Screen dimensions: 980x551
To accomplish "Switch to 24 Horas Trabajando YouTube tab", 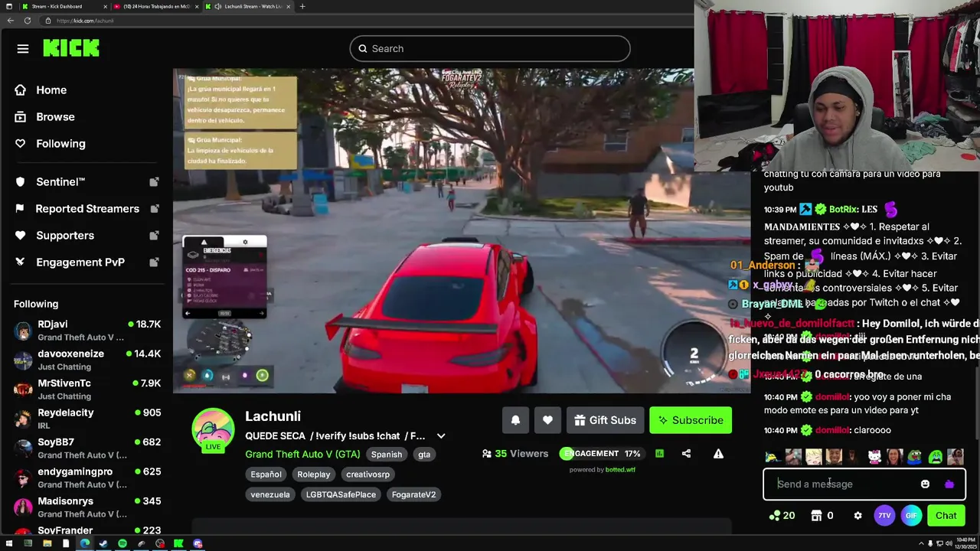I will [x=156, y=6].
